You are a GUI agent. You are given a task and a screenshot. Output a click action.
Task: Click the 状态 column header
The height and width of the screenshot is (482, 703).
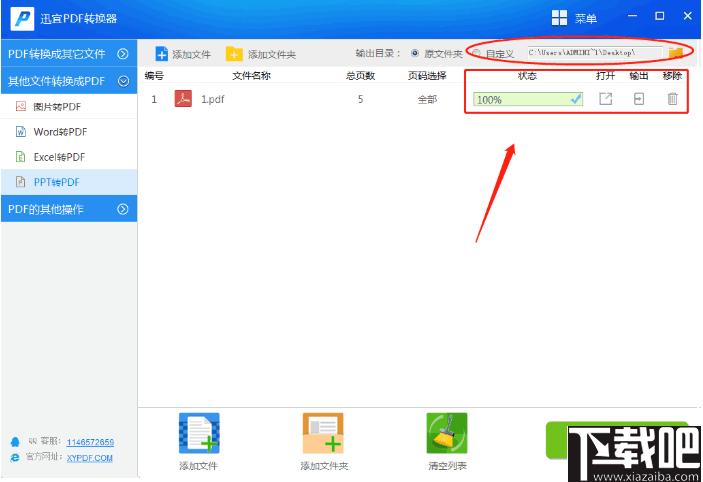pyautogui.click(x=527, y=76)
